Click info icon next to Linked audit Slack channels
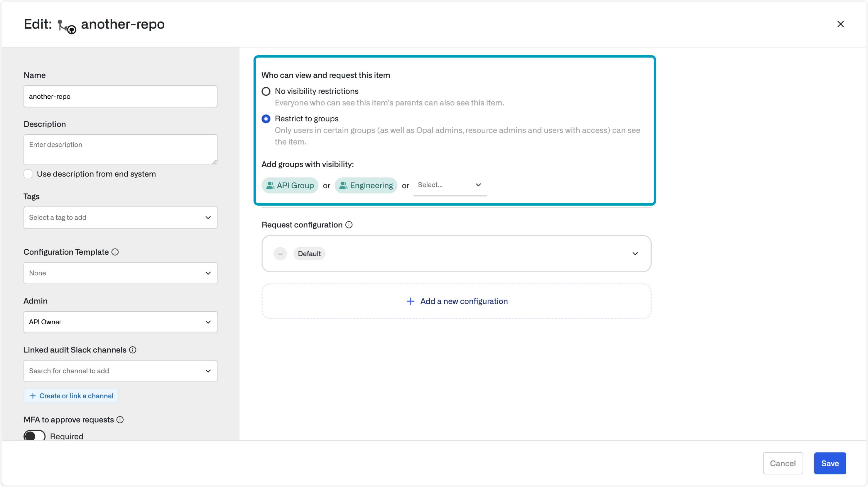 point(133,350)
